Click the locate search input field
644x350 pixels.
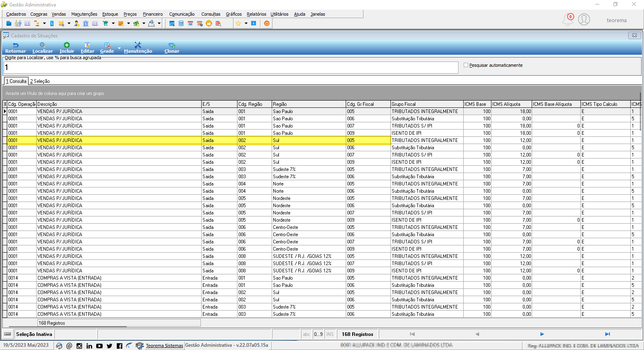pyautogui.click(x=231, y=68)
